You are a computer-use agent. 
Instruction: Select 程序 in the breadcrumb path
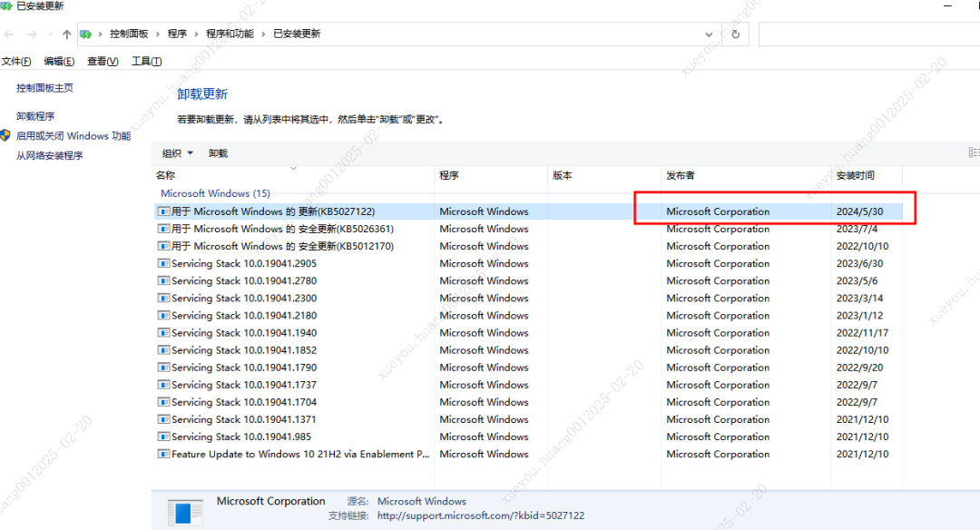(177, 34)
